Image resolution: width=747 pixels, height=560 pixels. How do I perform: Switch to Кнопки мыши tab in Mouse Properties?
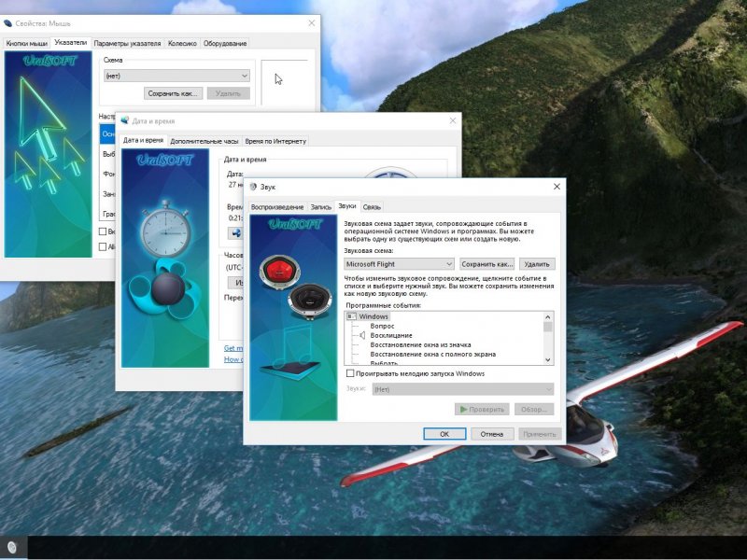click(27, 43)
